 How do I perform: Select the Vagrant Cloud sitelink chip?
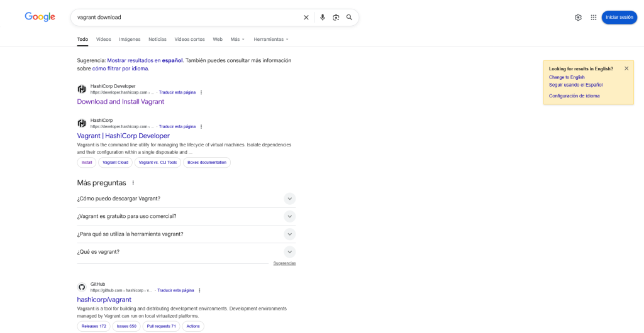pos(115,163)
